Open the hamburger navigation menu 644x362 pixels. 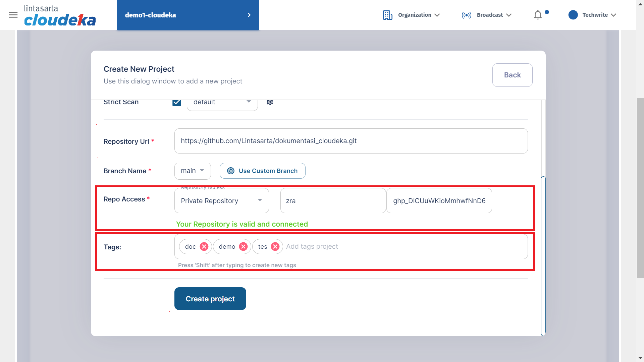tap(13, 15)
